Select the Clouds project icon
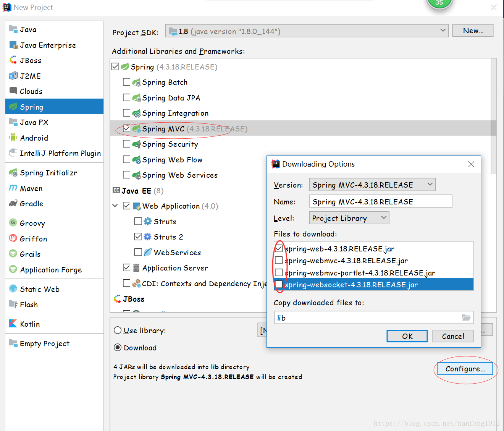Image resolution: width=504 pixels, height=431 pixels. click(x=13, y=91)
